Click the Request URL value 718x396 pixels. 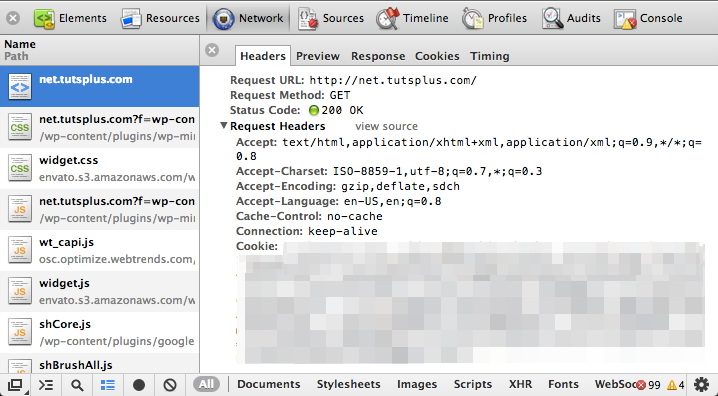[x=393, y=81]
